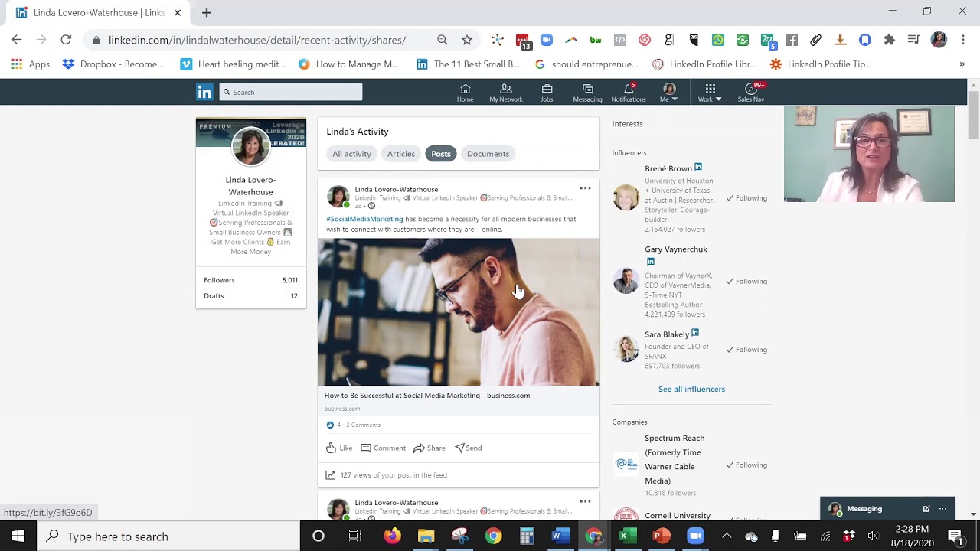This screenshot has height=551, width=980.
Task: Open the Apps bookmark shortcut
Action: pyautogui.click(x=31, y=64)
